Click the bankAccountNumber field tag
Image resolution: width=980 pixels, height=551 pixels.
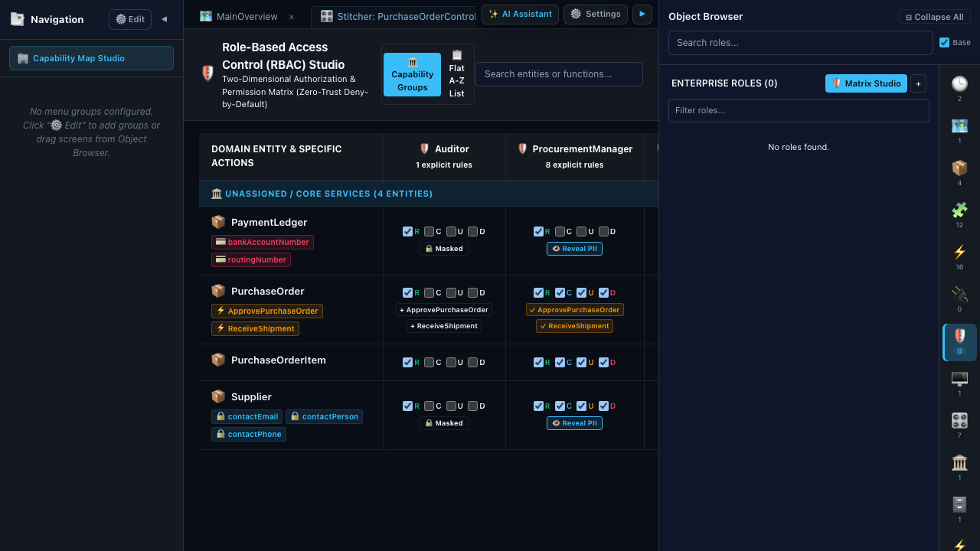click(263, 242)
